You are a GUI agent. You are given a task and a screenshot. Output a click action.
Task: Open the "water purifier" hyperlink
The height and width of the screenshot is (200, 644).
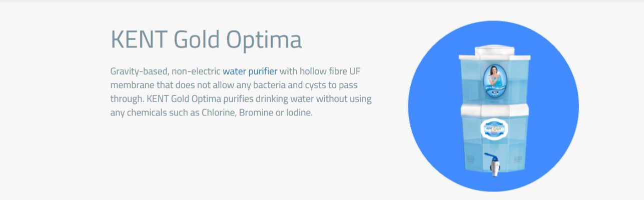click(250, 71)
